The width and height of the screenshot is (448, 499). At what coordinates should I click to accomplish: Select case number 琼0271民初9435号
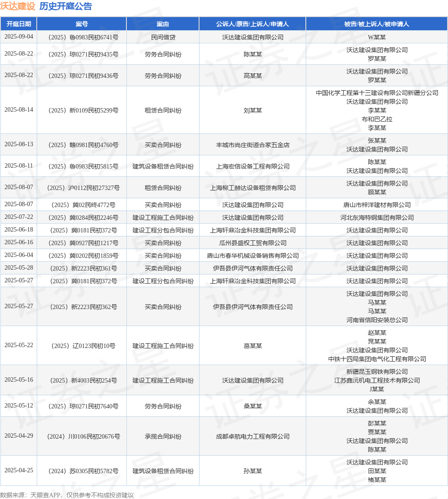coord(84,54)
